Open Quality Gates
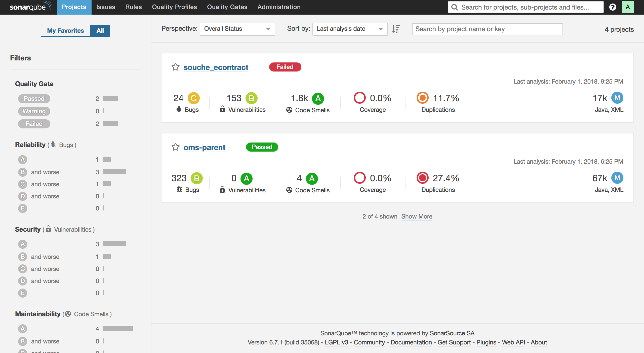The height and width of the screenshot is (353, 644). 227,7
